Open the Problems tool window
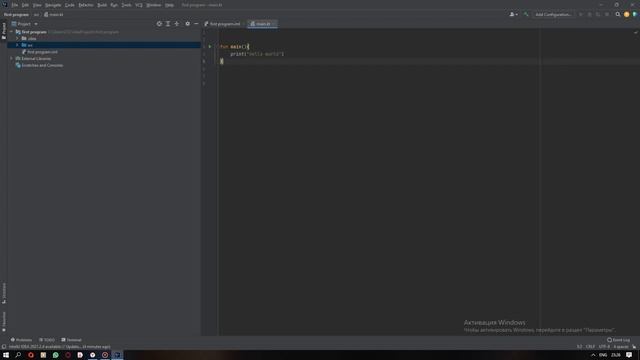Screen dimensions: 640x360 [21, 340]
